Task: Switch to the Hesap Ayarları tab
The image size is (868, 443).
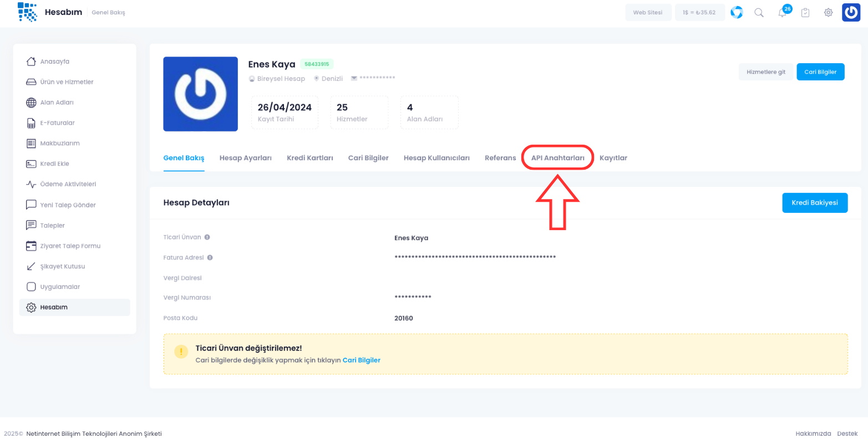Action: [245, 158]
